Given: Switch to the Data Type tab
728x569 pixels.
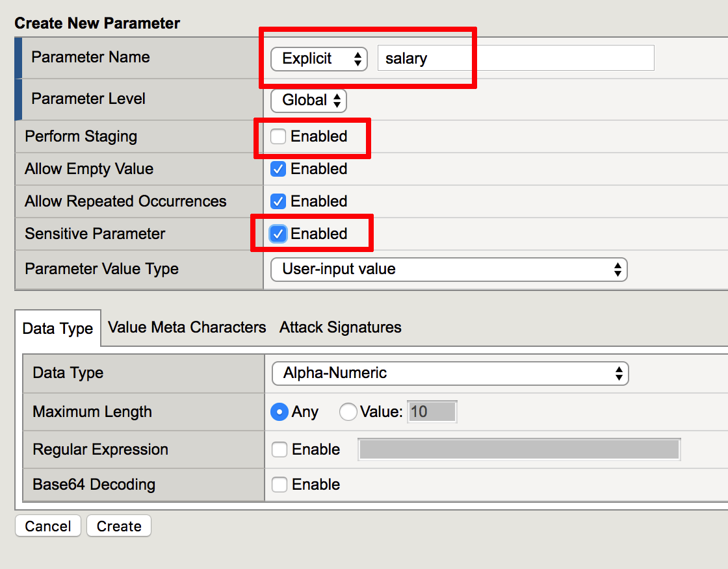Looking at the screenshot, I should [58, 329].
